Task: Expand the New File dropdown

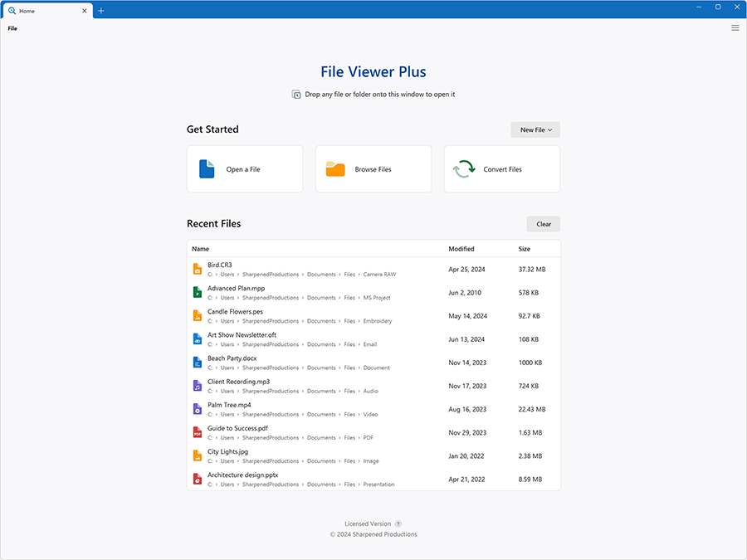Action: tap(535, 129)
